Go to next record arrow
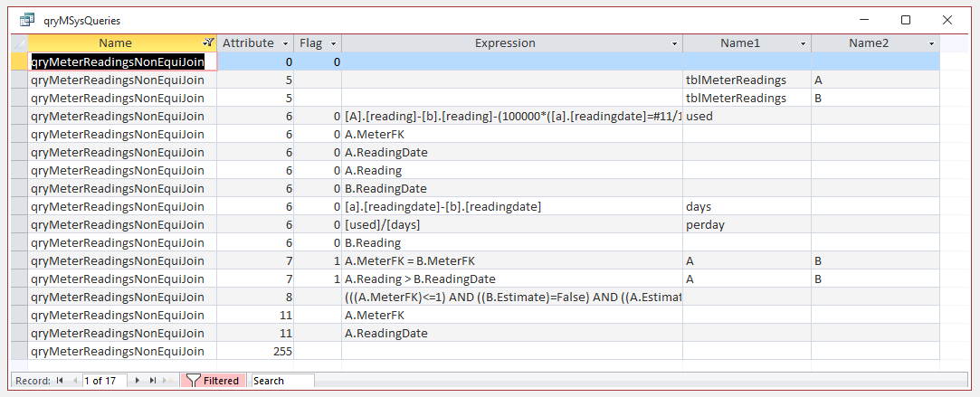The height and width of the screenshot is (397, 980). click(137, 380)
